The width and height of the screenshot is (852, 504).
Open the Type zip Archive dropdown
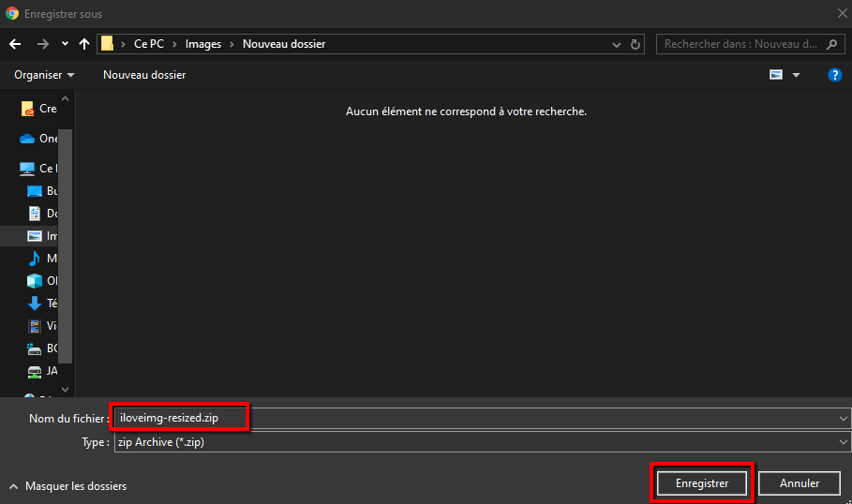(480, 442)
